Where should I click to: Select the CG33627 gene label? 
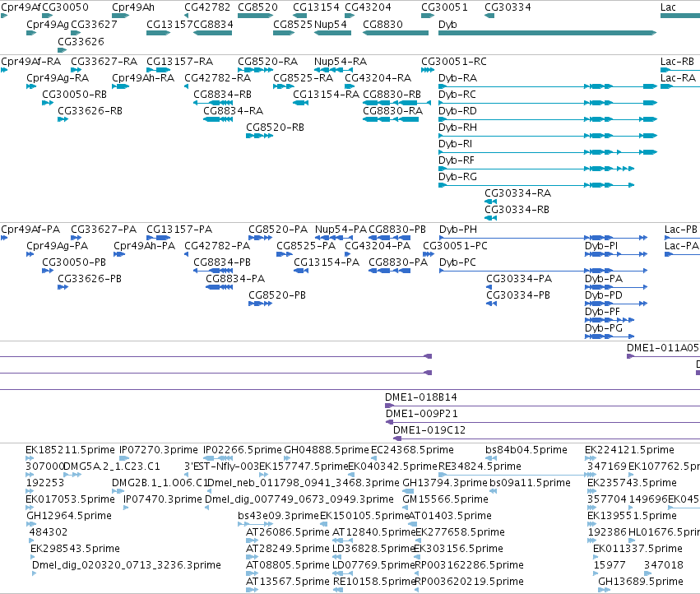(94, 25)
